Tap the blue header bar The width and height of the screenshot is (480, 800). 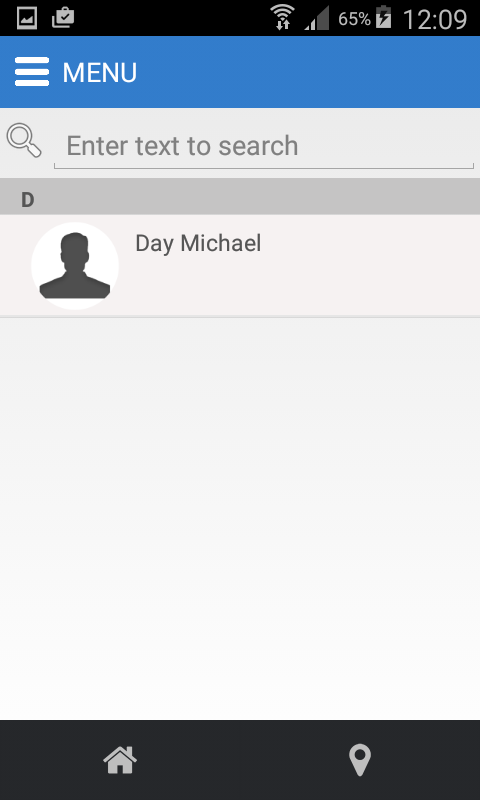(x=240, y=72)
